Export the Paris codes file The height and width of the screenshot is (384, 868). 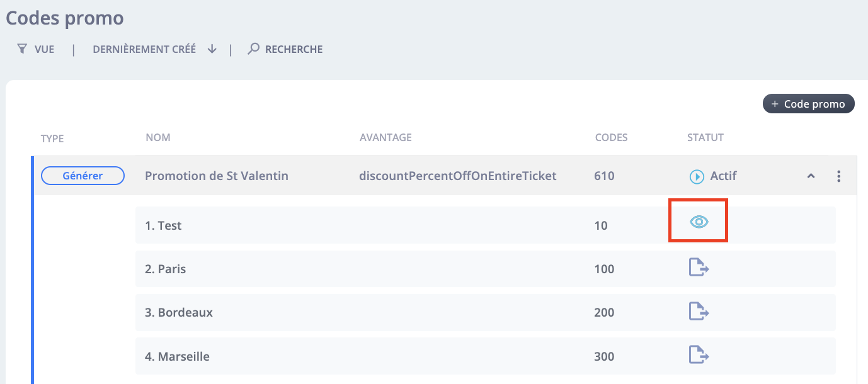[x=699, y=268]
